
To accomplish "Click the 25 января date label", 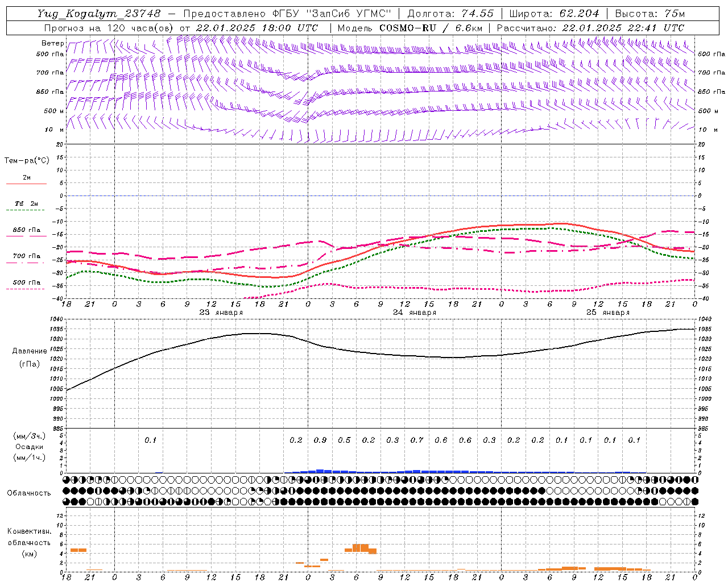I will coord(608,313).
